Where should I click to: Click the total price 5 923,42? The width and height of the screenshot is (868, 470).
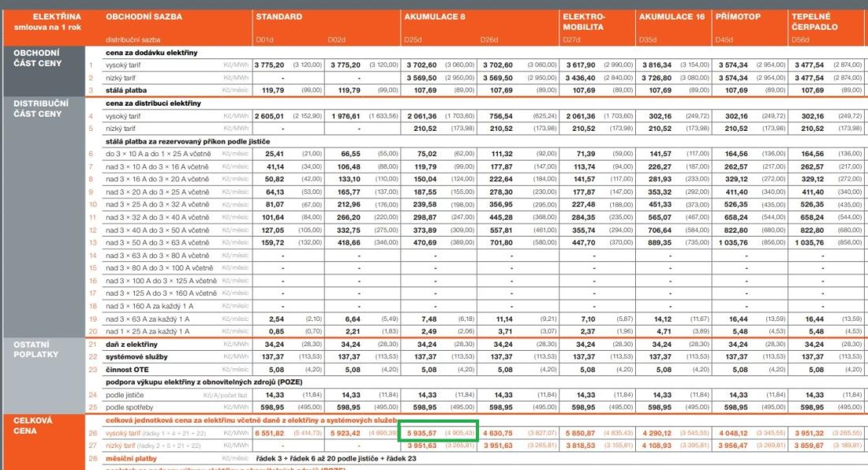pos(346,433)
